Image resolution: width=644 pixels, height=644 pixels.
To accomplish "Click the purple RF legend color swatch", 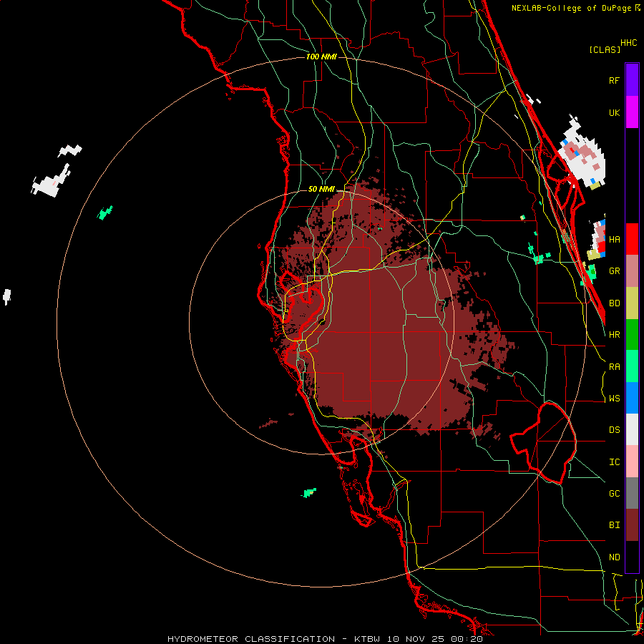I will 632,80.
